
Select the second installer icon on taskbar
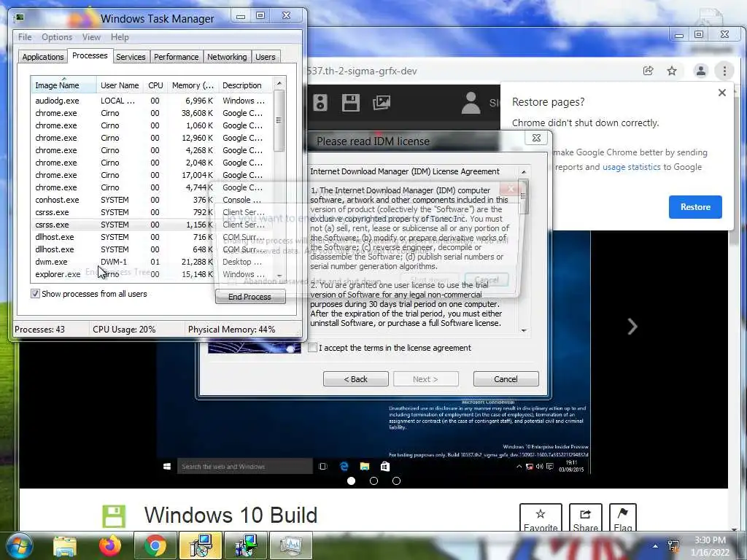tap(246, 545)
